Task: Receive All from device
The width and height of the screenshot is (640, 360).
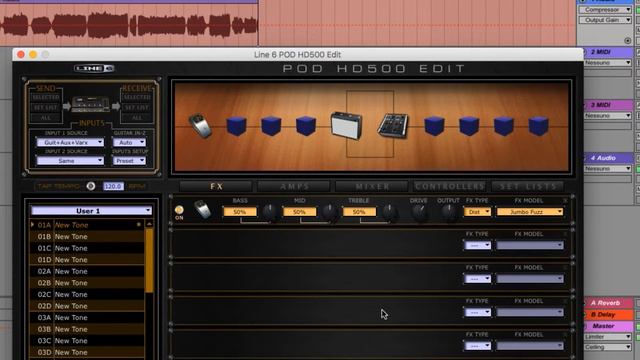Action: [137, 118]
